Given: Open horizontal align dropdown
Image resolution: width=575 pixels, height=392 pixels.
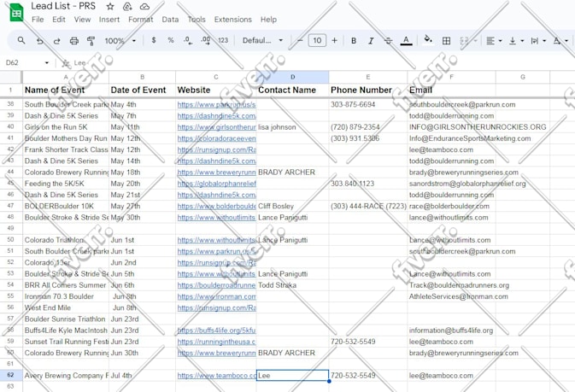Looking at the screenshot, I should 494,41.
